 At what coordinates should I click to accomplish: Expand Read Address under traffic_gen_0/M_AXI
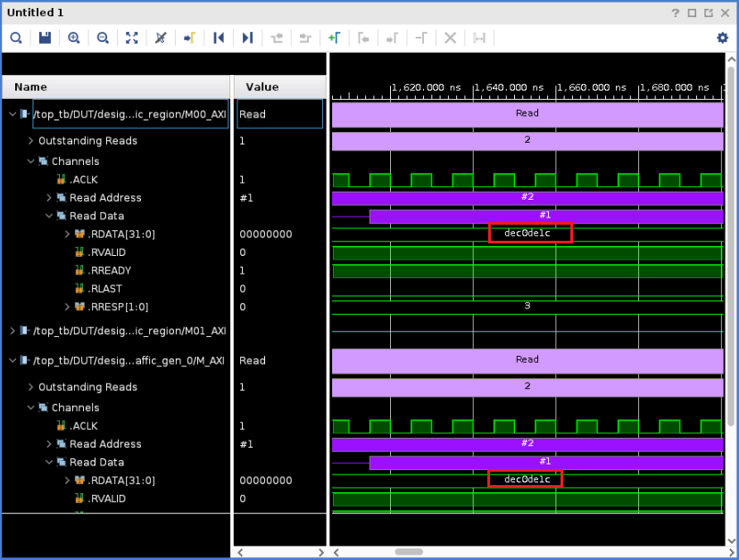pyautogui.click(x=48, y=444)
